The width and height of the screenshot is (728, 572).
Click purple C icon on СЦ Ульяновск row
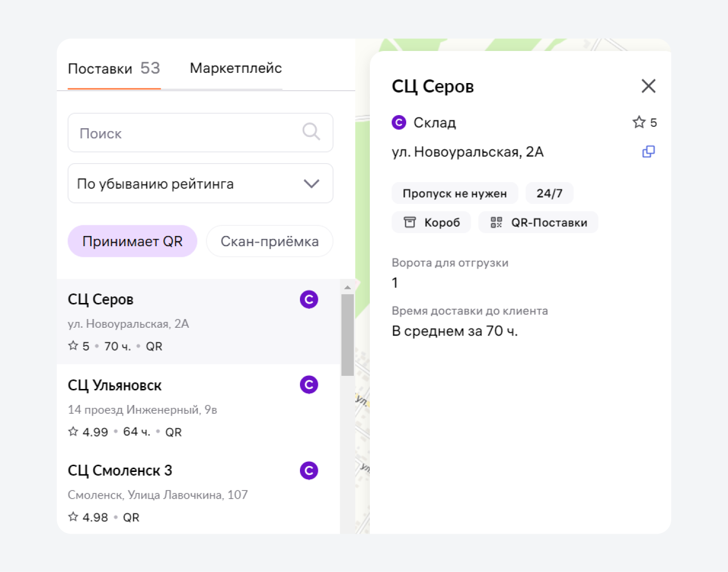pos(309,385)
